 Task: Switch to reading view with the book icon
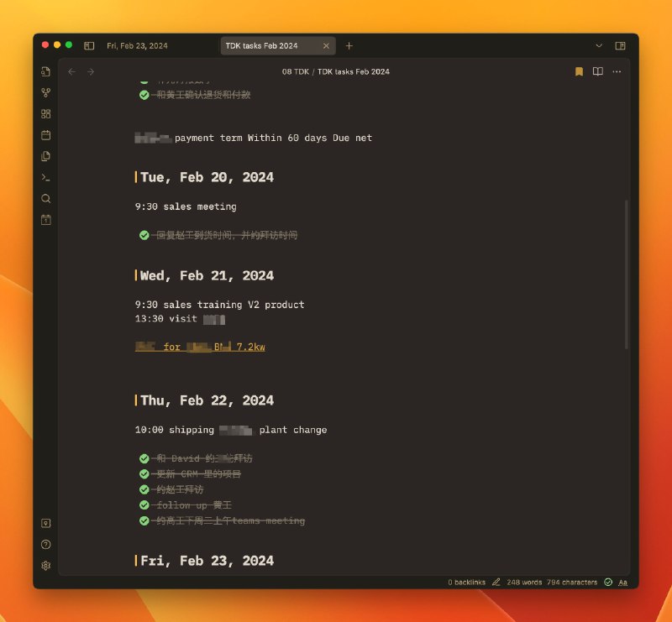(x=597, y=72)
